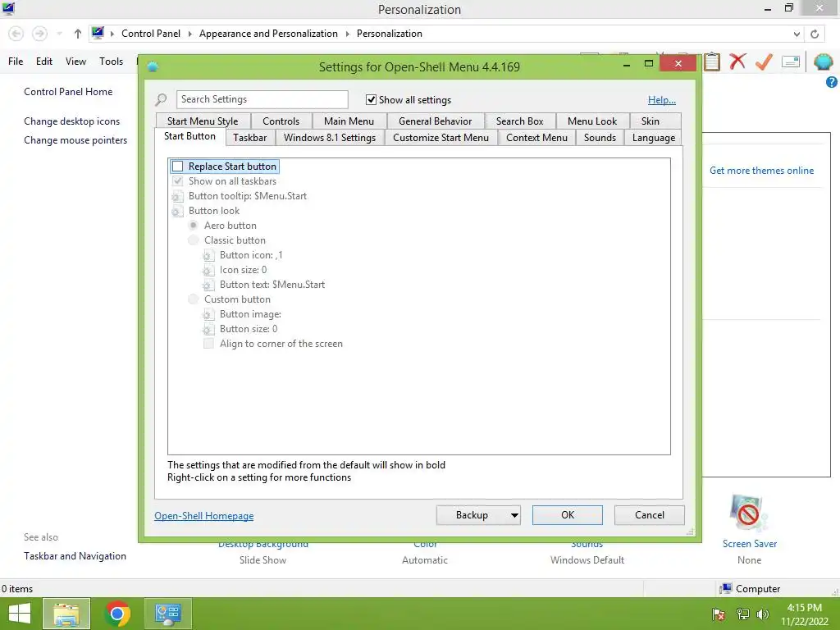This screenshot has width=840, height=630.
Task: Open the Main Menu tab
Action: coord(349,121)
